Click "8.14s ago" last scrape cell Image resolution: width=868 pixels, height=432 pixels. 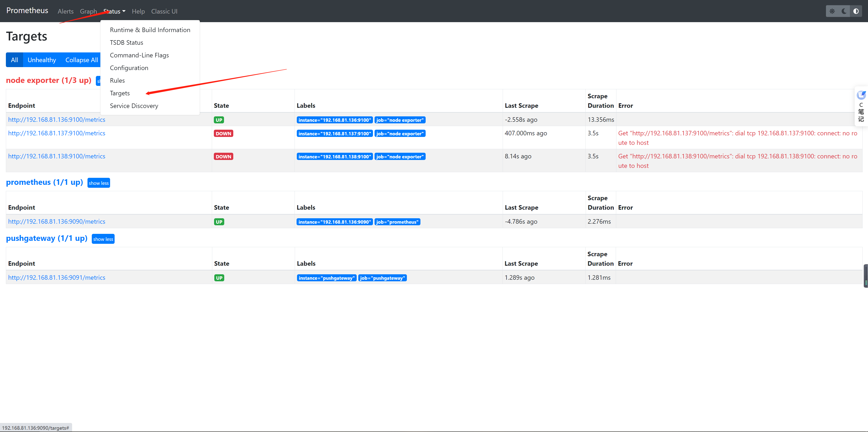(518, 156)
